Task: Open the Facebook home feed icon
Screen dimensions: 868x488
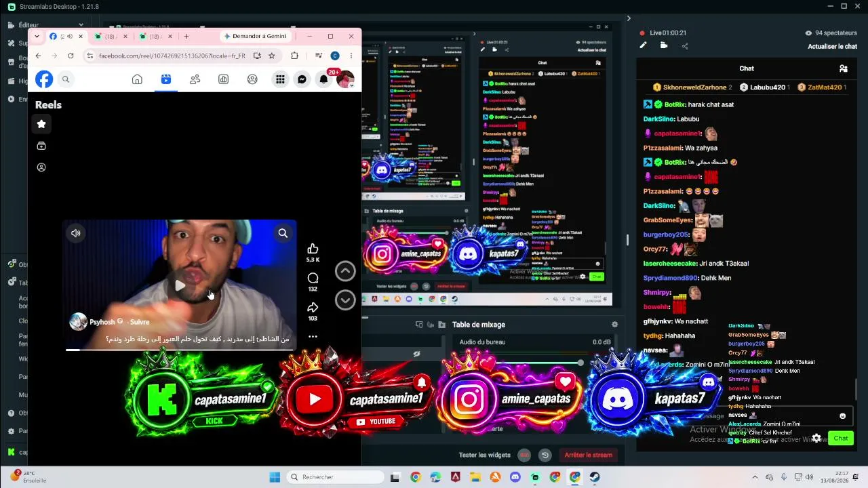Action: pyautogui.click(x=137, y=79)
